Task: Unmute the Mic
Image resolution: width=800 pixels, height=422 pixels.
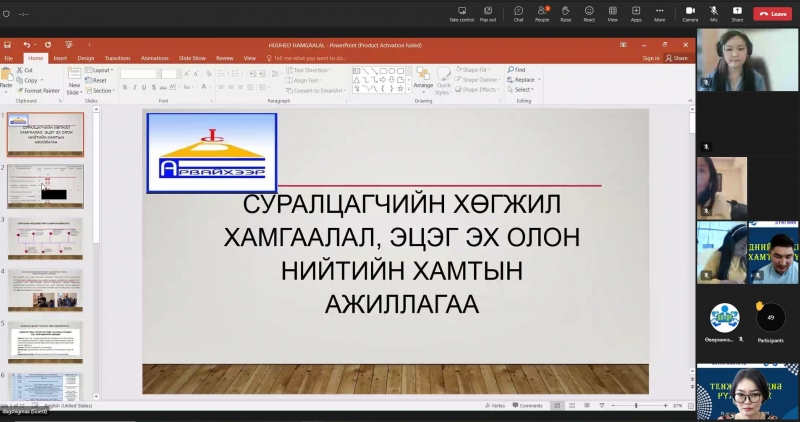Action: 714,13
